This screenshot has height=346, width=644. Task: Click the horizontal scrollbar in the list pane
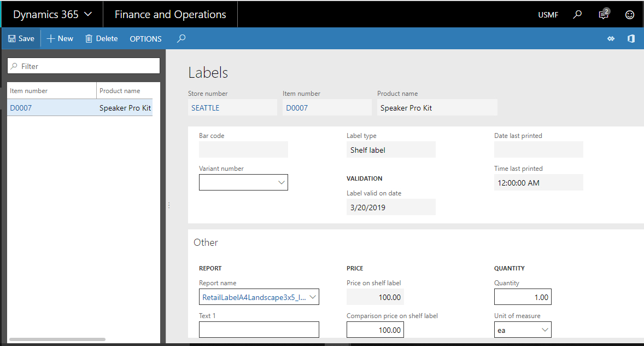(x=57, y=339)
